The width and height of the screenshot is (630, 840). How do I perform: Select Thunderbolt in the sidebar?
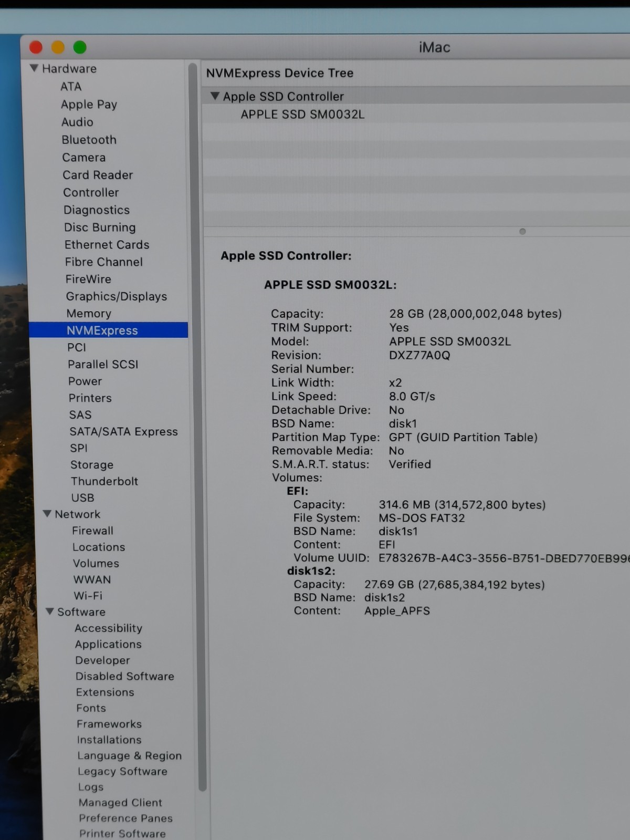pyautogui.click(x=104, y=481)
